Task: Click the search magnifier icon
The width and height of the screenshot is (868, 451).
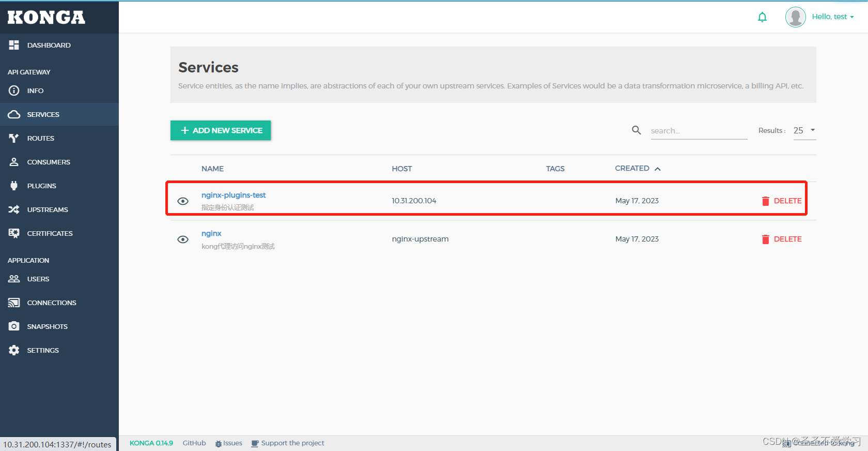Action: (x=637, y=130)
